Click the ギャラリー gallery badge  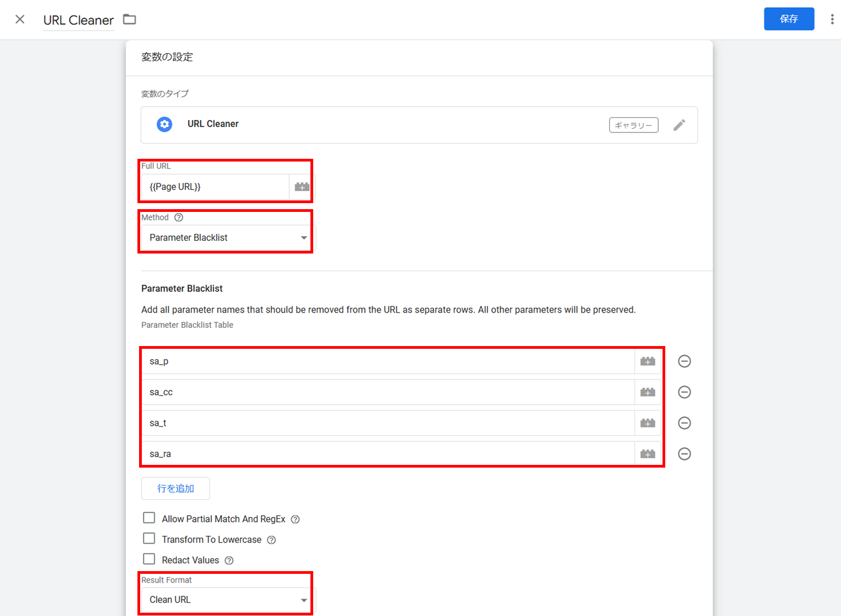point(633,125)
